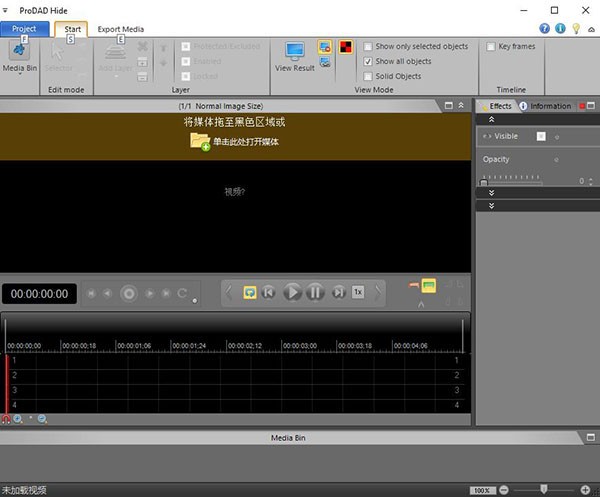Toggle the Key frames checkbox
The height and width of the screenshot is (497, 600).
(490, 46)
